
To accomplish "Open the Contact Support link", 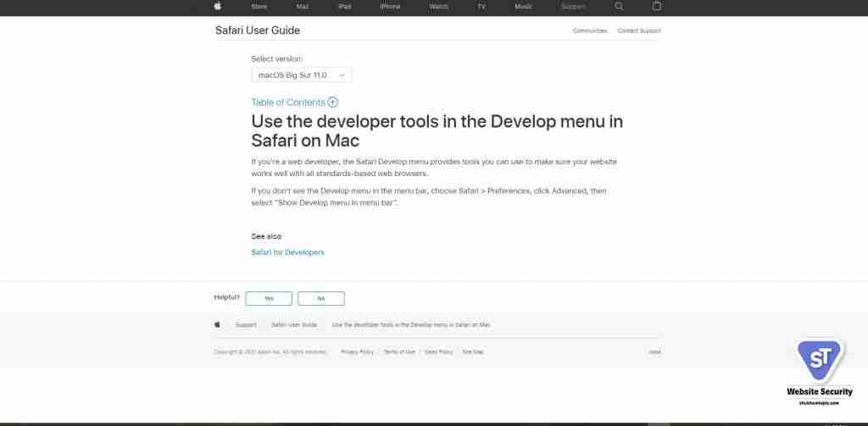I will 639,31.
